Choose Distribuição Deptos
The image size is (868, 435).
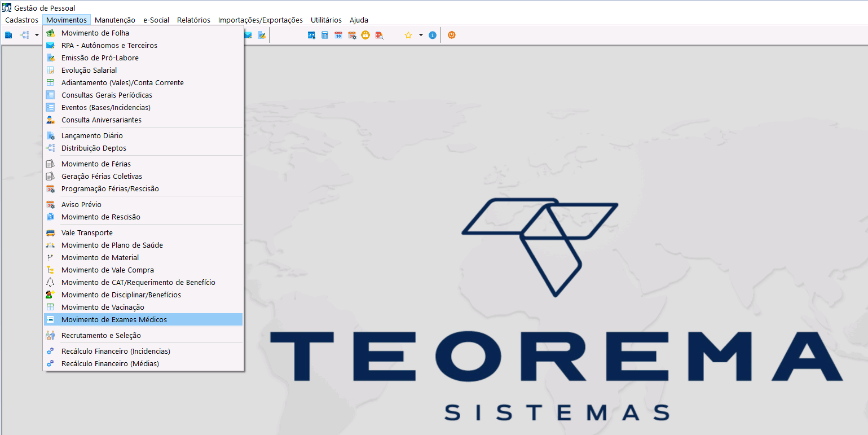point(143,148)
